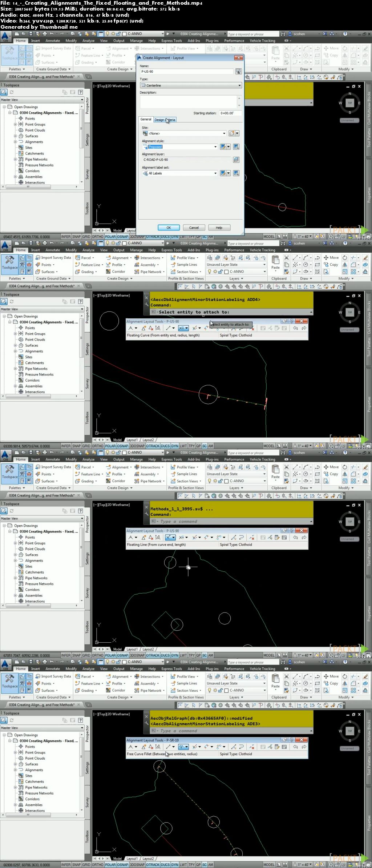Toggle ORTHO in Create Alignment frame status bar
The height and width of the screenshot is (868, 372).
click(x=98, y=237)
